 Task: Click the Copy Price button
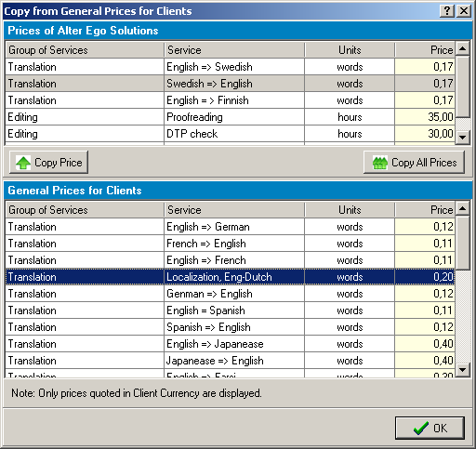(48, 162)
